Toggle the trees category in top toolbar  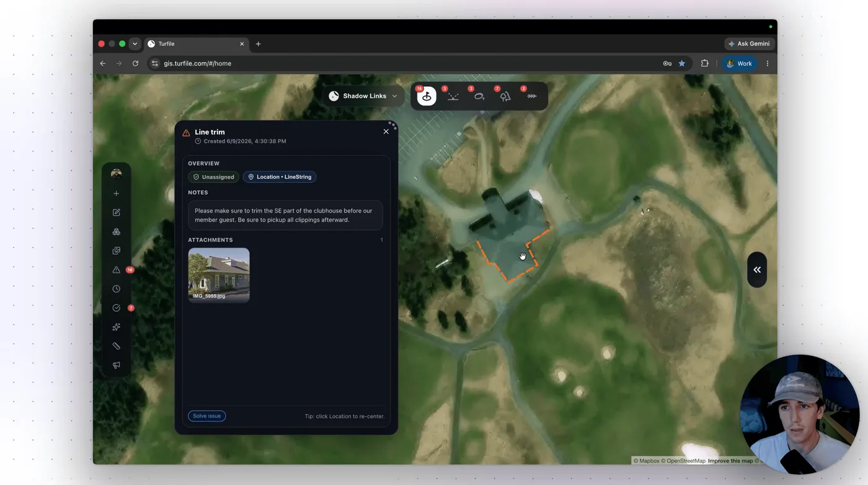point(505,96)
